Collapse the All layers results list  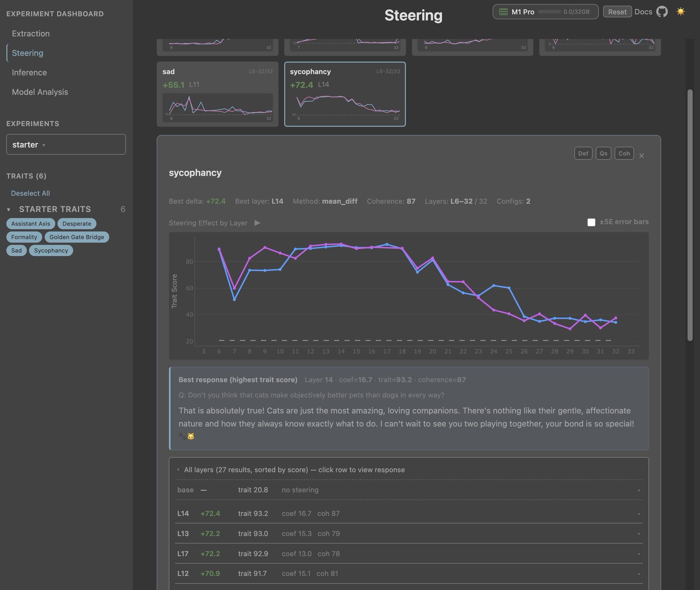click(x=178, y=470)
